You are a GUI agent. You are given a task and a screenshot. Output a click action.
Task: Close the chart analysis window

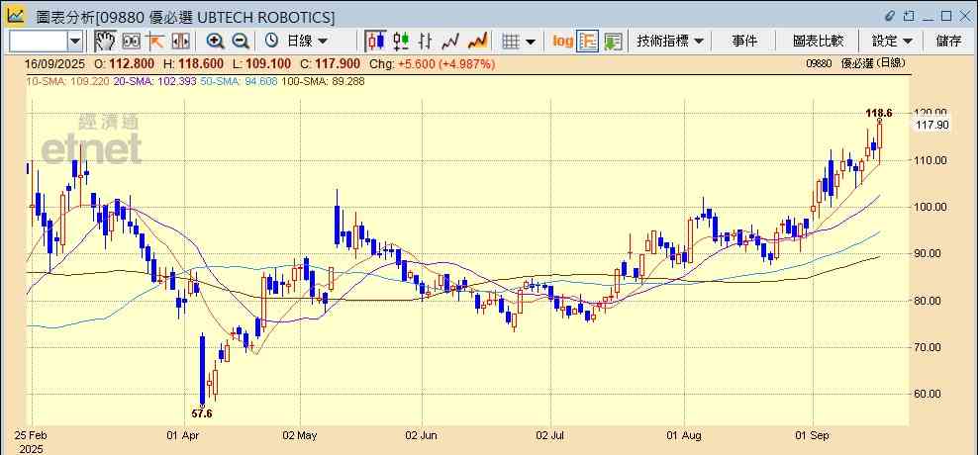click(x=964, y=16)
